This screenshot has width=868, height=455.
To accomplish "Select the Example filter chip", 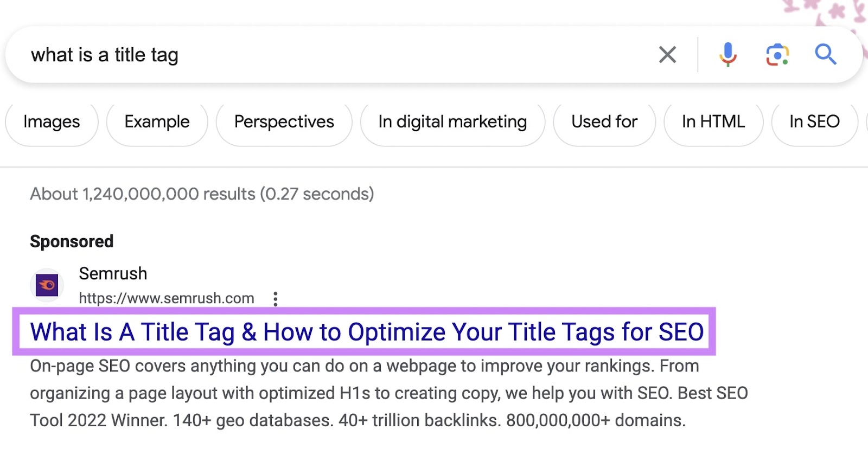I will tap(157, 122).
